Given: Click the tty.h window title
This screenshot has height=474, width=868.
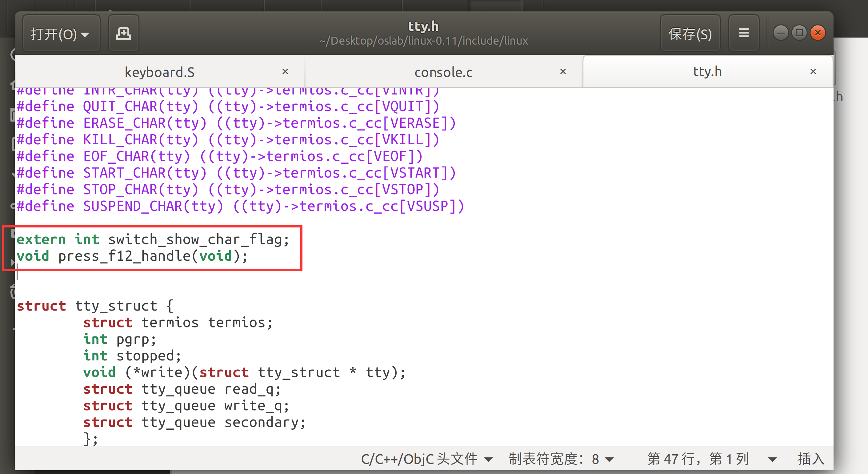Looking at the screenshot, I should [x=424, y=26].
